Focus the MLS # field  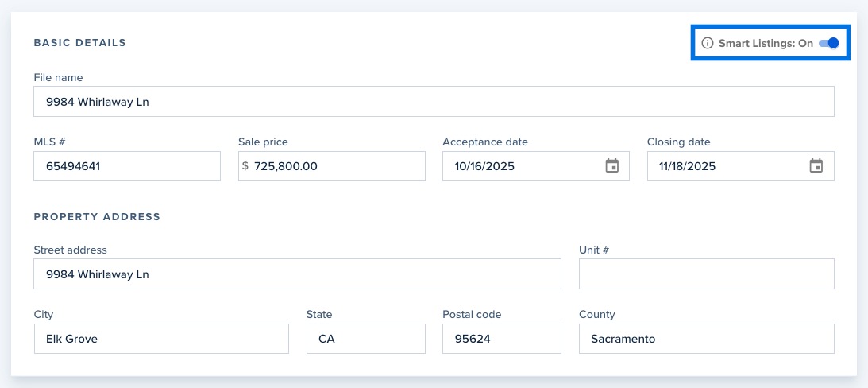coord(127,166)
